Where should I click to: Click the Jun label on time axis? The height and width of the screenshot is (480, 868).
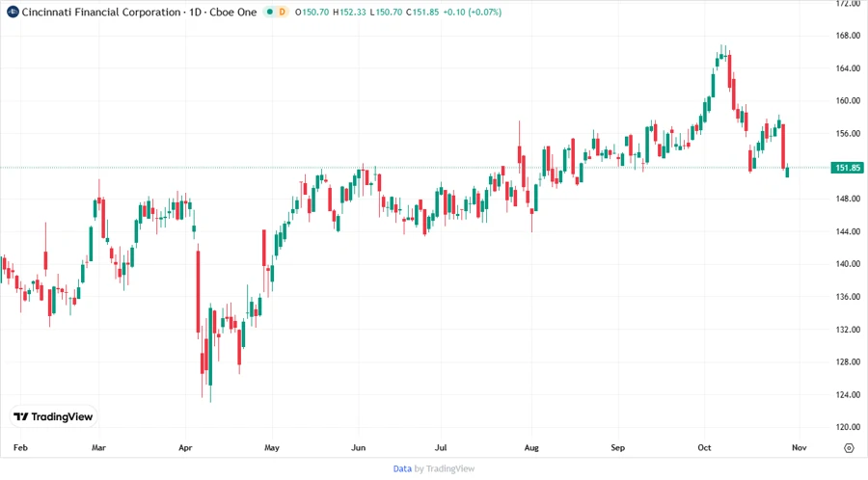[x=358, y=447]
